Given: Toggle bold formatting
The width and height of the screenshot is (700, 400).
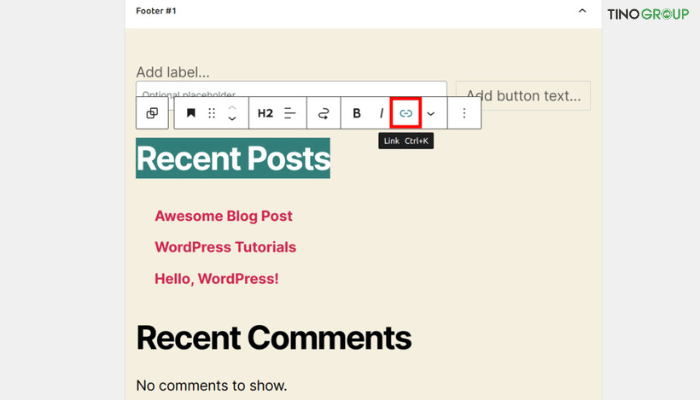Looking at the screenshot, I should (x=357, y=113).
